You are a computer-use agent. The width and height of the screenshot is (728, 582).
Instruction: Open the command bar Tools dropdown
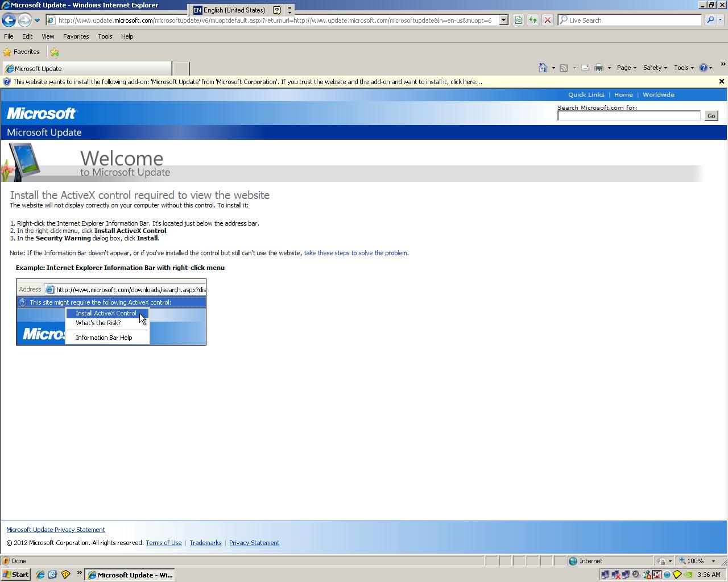click(684, 68)
